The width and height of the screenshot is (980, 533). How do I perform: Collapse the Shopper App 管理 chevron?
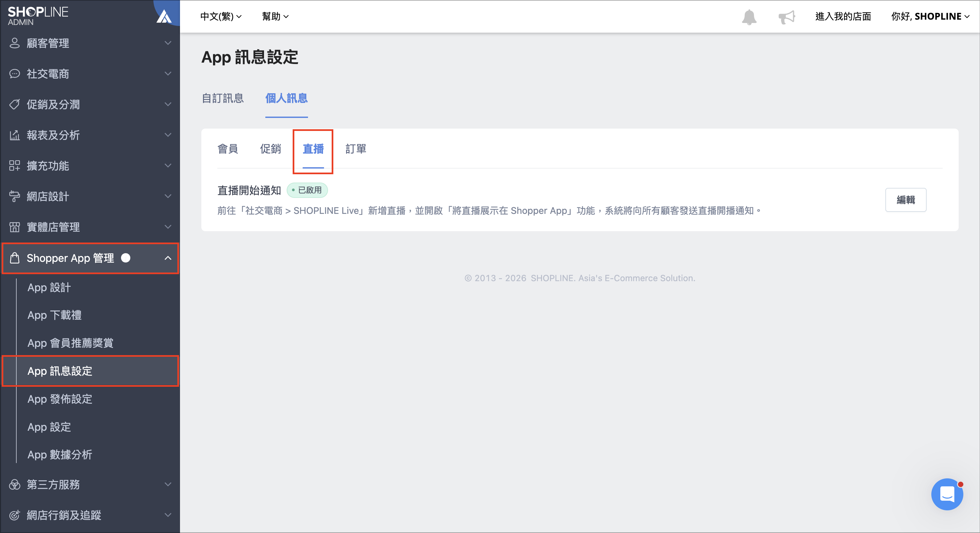click(x=168, y=258)
